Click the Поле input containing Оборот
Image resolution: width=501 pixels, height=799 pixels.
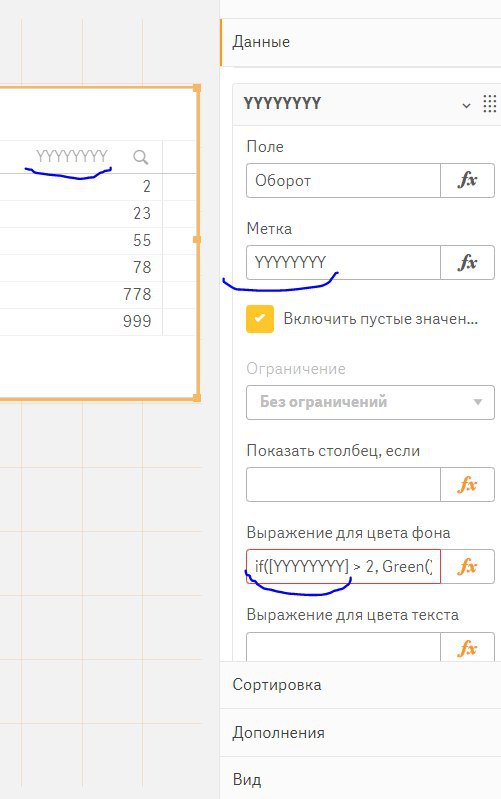[x=343, y=180]
